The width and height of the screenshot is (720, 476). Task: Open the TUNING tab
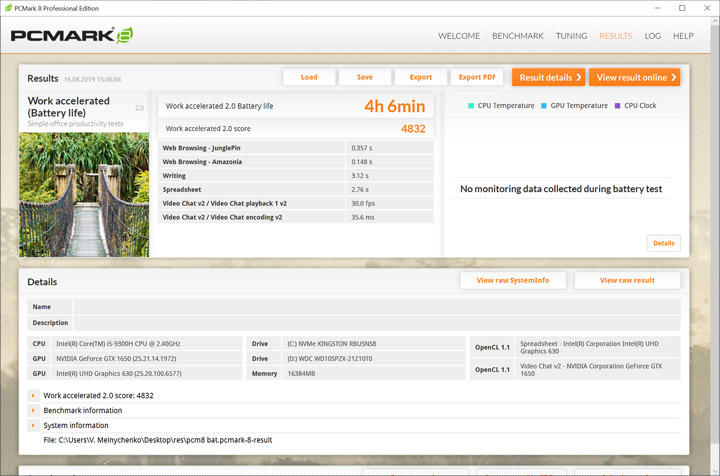(x=571, y=36)
